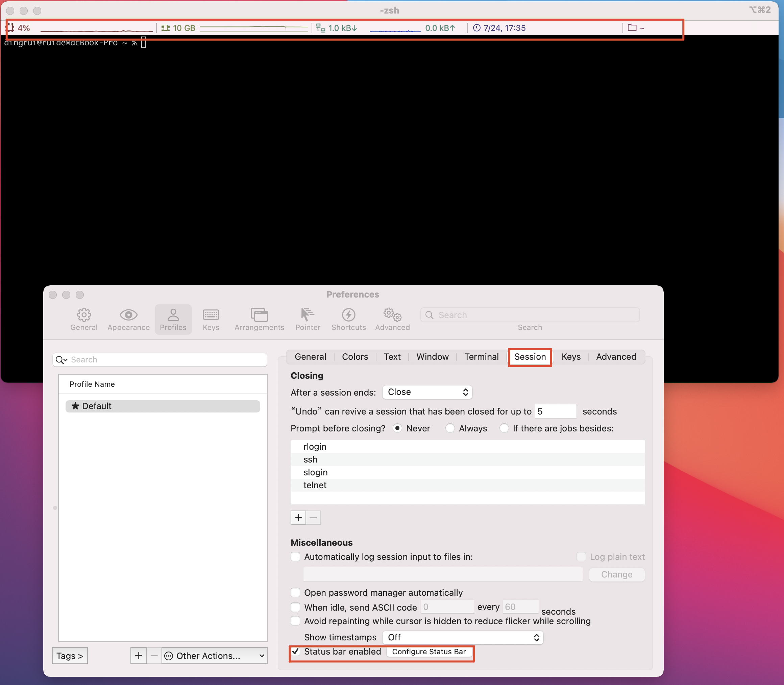Open Appearance preferences eye icon

point(128,315)
